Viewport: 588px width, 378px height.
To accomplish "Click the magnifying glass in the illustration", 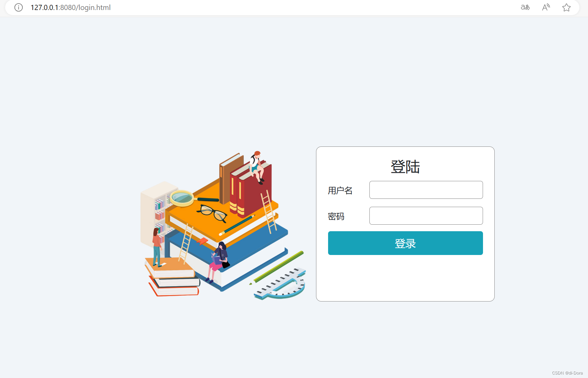I will coord(193,198).
